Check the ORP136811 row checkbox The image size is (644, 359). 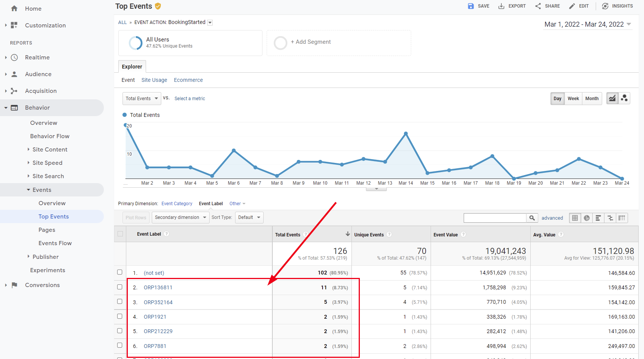click(120, 287)
